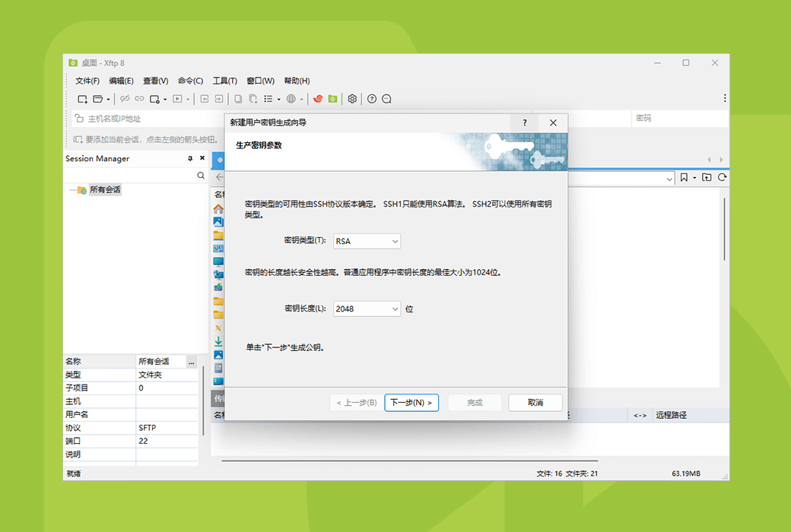
Task: Open the 密钥长度 2048 dropdown
Action: pyautogui.click(x=367, y=309)
